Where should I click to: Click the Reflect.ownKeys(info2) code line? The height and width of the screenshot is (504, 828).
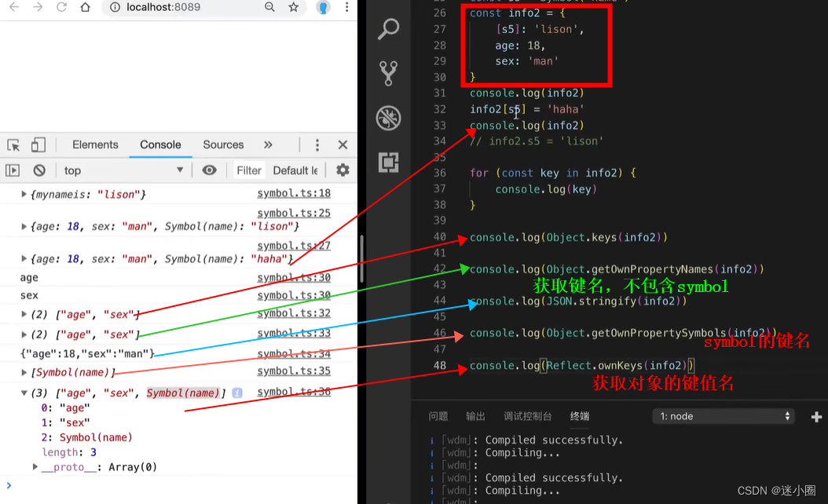pyautogui.click(x=582, y=365)
